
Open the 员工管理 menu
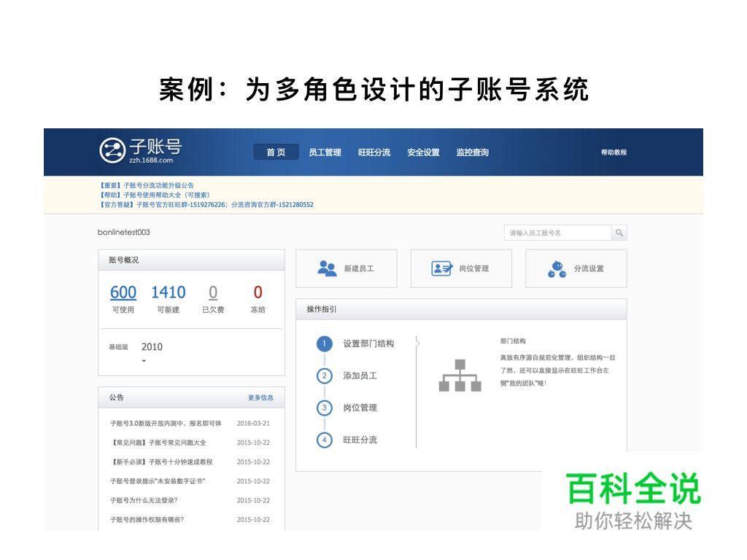coord(325,152)
